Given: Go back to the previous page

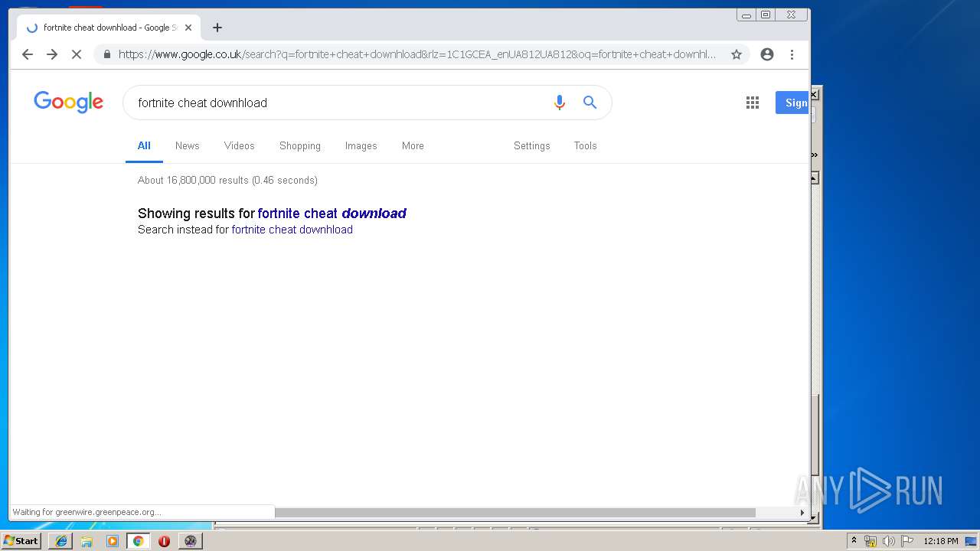Looking at the screenshot, I should (x=28, y=54).
